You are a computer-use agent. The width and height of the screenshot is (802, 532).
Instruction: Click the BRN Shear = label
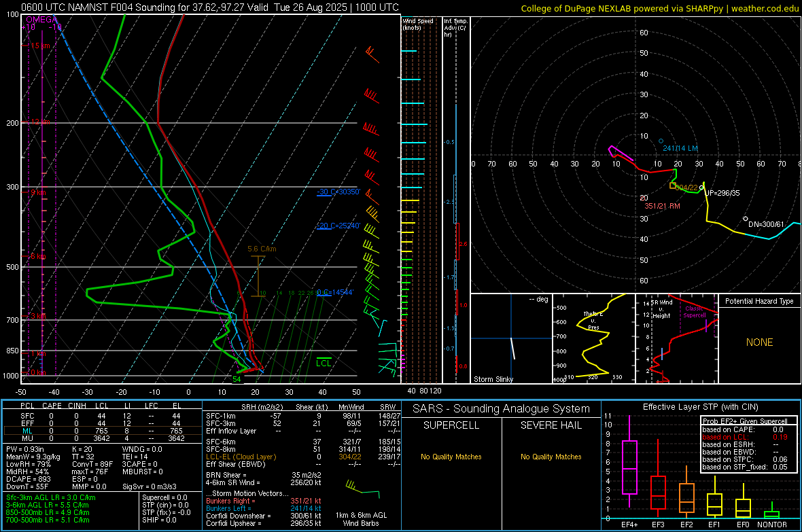tap(226, 475)
